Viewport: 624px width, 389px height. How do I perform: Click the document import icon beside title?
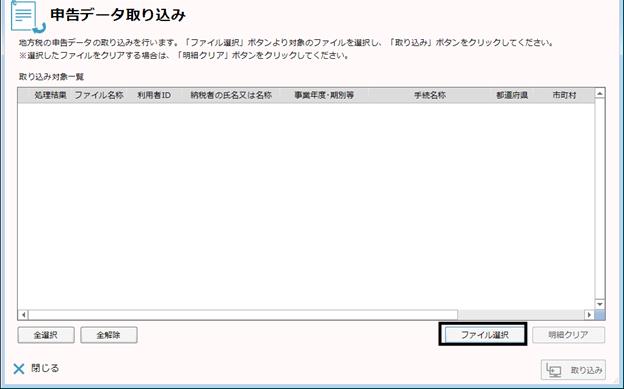pos(27,16)
